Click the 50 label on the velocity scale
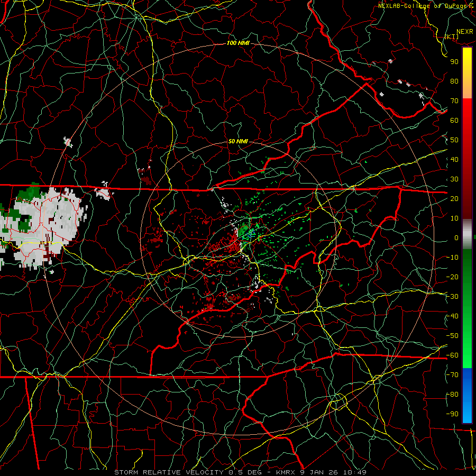Screen dimensions: 476x476 pos(454,140)
